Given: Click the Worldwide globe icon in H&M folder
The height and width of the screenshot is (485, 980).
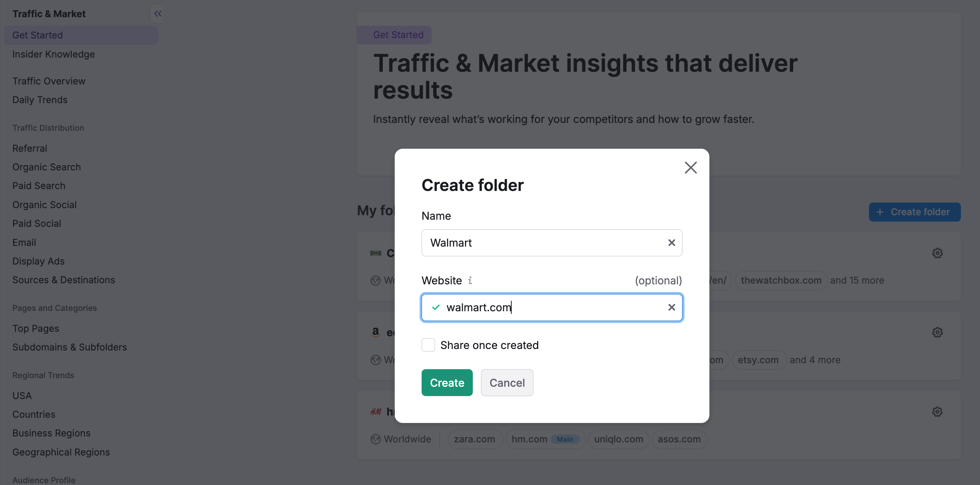Looking at the screenshot, I should (376, 439).
